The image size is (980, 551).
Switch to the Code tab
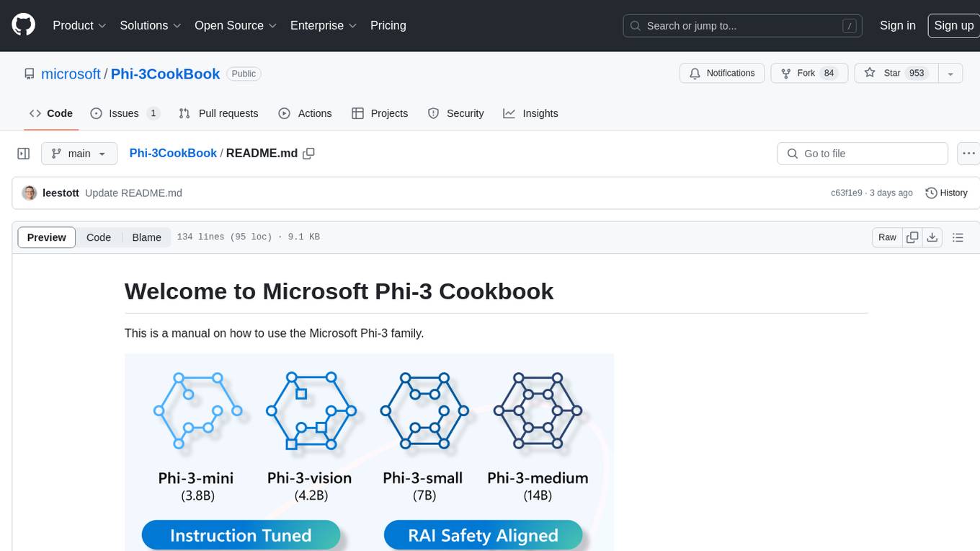pyautogui.click(x=51, y=113)
